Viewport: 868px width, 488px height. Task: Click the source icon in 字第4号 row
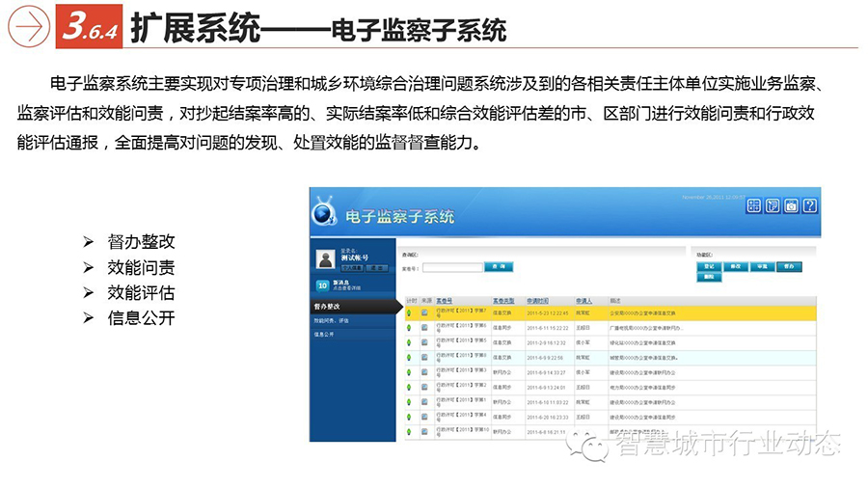coord(424,418)
